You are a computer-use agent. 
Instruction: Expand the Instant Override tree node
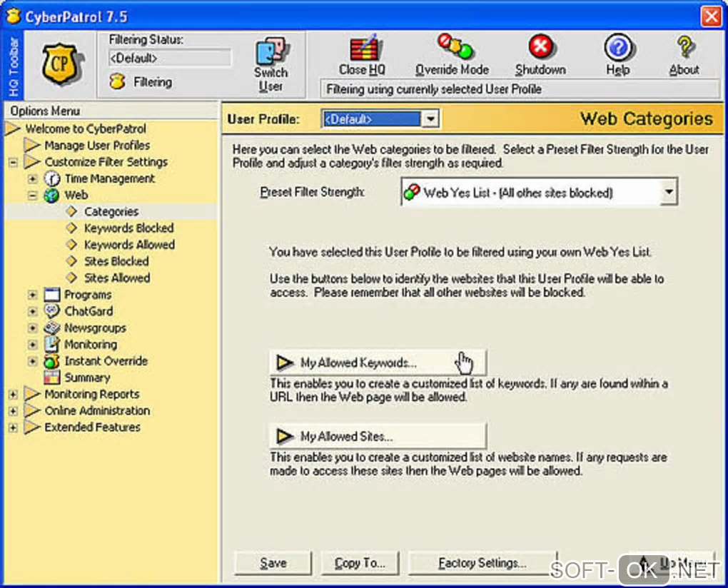(x=32, y=361)
